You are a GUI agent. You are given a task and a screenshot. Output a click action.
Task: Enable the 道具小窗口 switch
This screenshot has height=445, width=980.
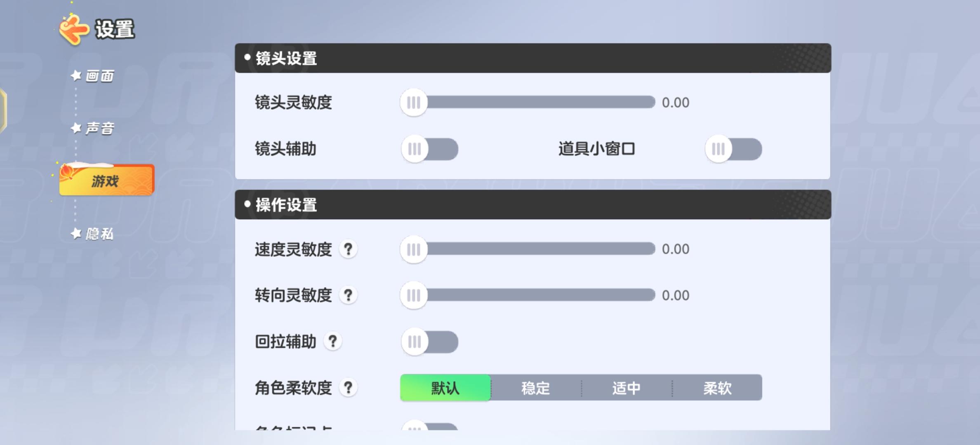(733, 149)
